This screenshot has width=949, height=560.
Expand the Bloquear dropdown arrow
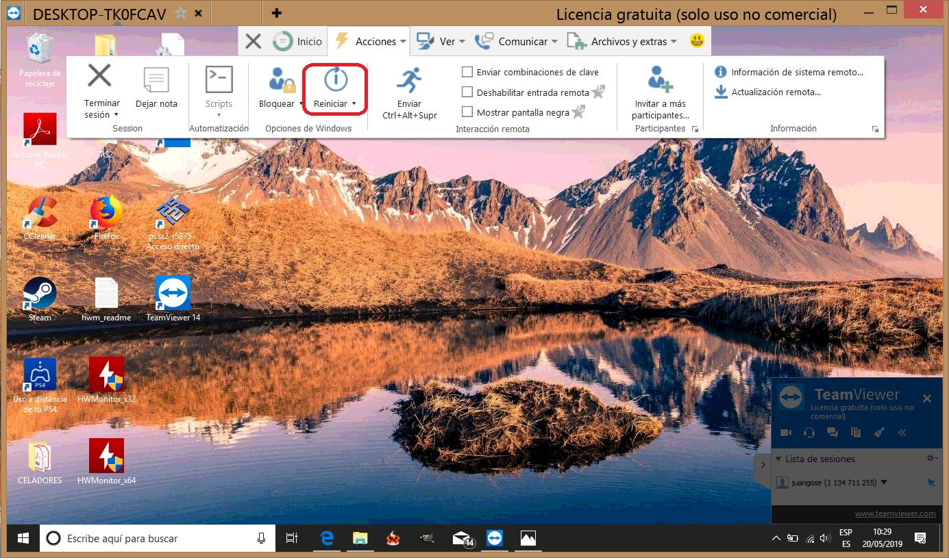click(x=301, y=104)
